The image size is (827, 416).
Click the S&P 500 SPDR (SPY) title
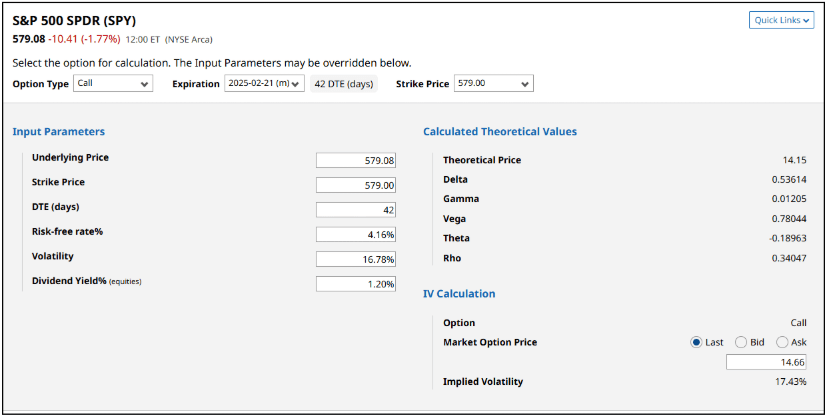click(x=74, y=21)
